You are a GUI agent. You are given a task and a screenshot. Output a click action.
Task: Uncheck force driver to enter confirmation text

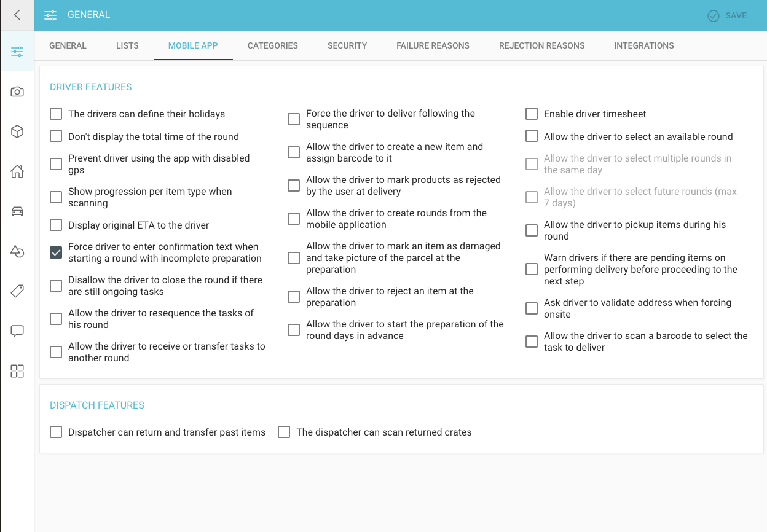point(56,252)
